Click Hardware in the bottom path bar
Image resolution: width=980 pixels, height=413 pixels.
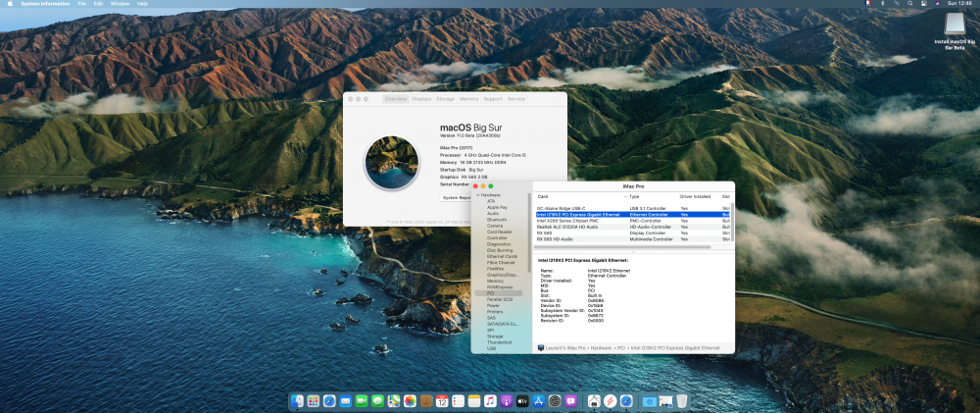(x=603, y=348)
